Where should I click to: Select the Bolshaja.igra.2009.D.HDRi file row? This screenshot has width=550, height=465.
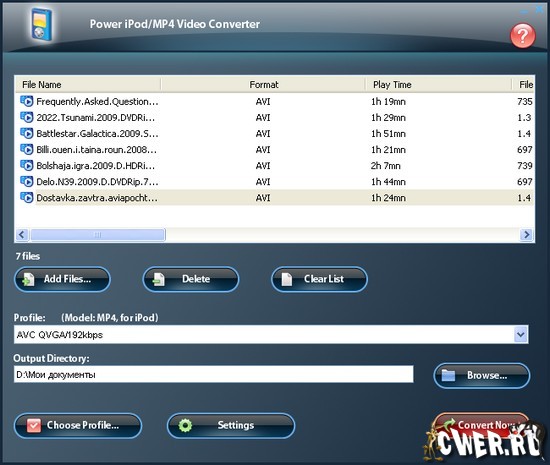point(275,166)
